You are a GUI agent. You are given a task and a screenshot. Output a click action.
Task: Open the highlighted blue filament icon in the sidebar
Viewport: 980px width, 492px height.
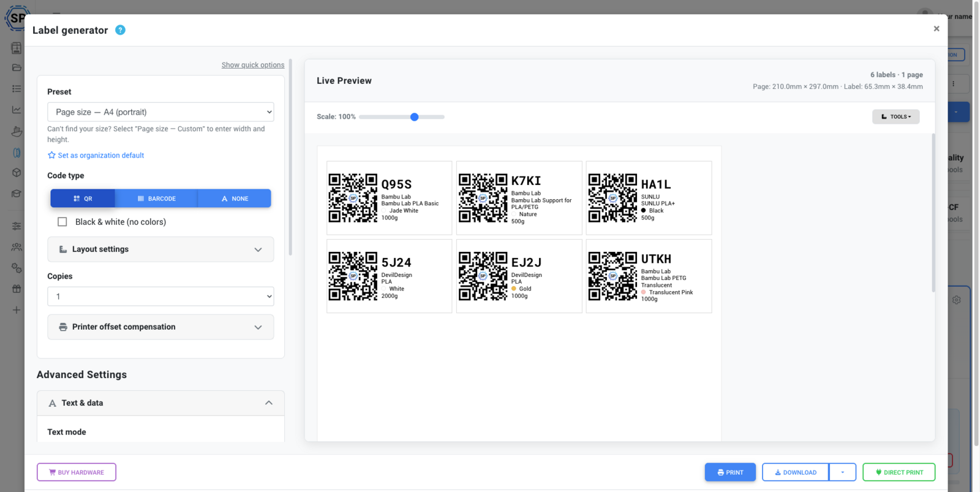coord(17,153)
